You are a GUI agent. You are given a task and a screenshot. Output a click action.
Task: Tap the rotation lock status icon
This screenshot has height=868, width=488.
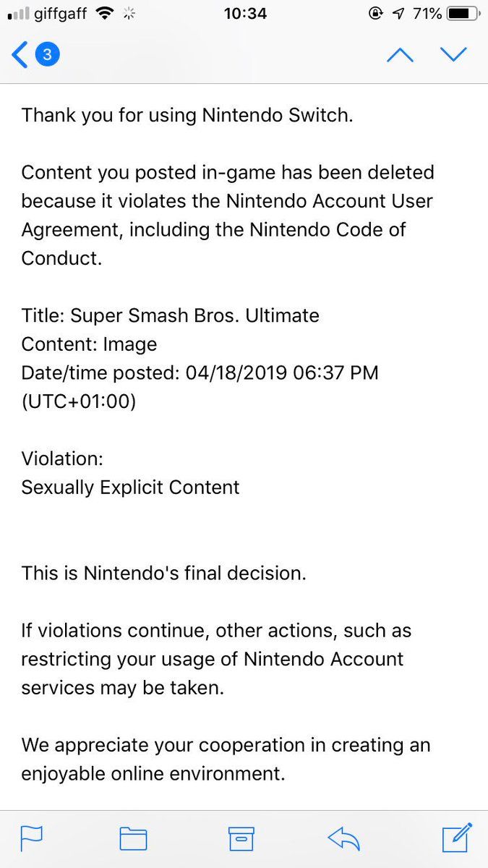click(375, 13)
